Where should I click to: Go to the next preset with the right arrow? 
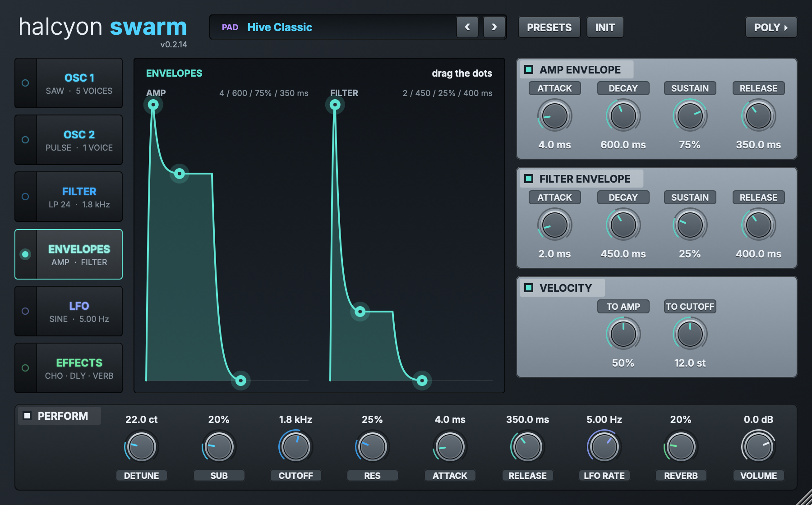494,27
